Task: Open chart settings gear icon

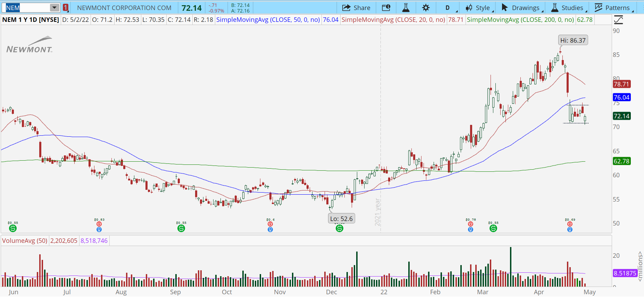Action: pyautogui.click(x=426, y=8)
